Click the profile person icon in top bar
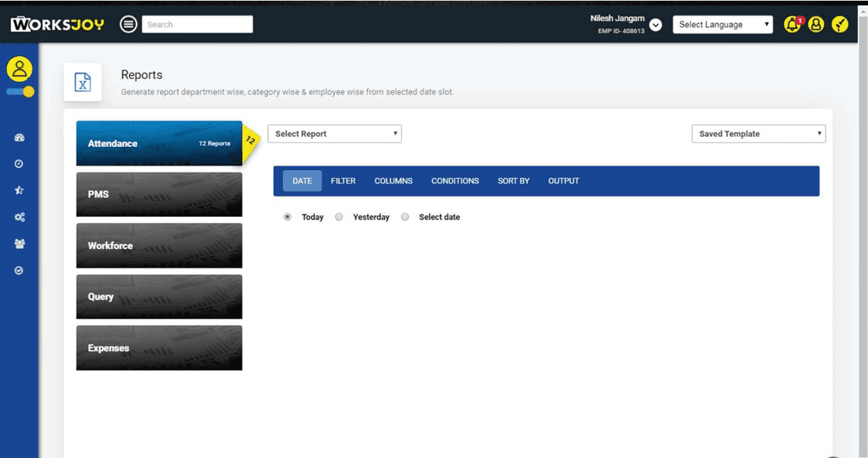 tap(816, 24)
